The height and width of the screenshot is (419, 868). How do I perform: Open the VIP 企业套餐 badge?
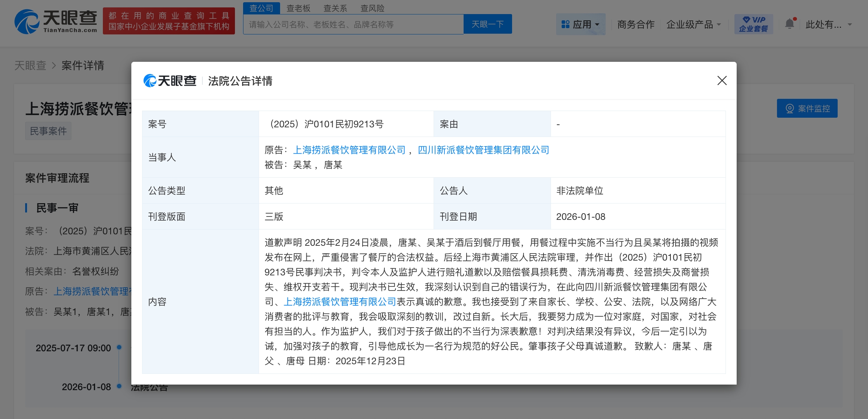[753, 24]
